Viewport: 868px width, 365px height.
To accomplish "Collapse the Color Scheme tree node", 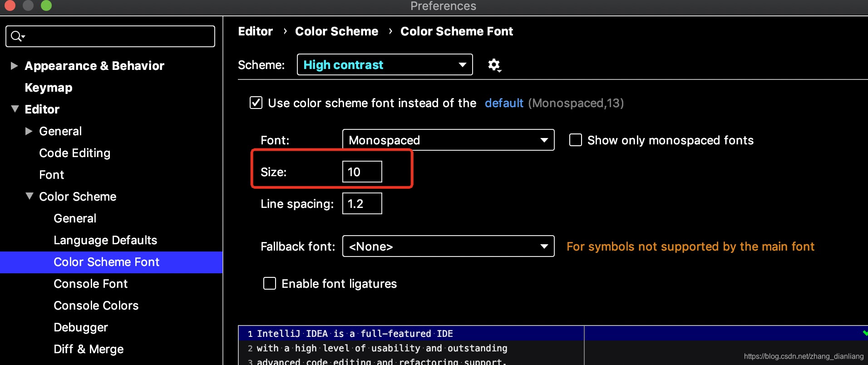I will (30, 196).
